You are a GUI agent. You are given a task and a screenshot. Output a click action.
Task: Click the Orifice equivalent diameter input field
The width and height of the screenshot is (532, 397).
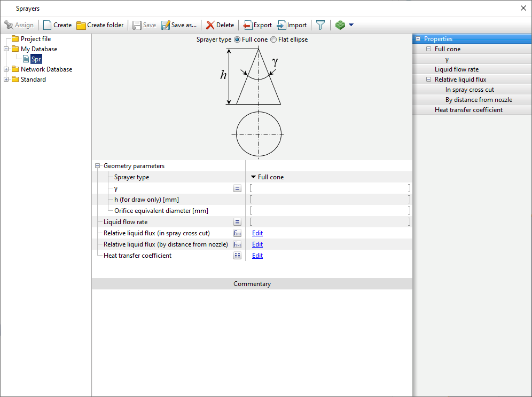(329, 211)
